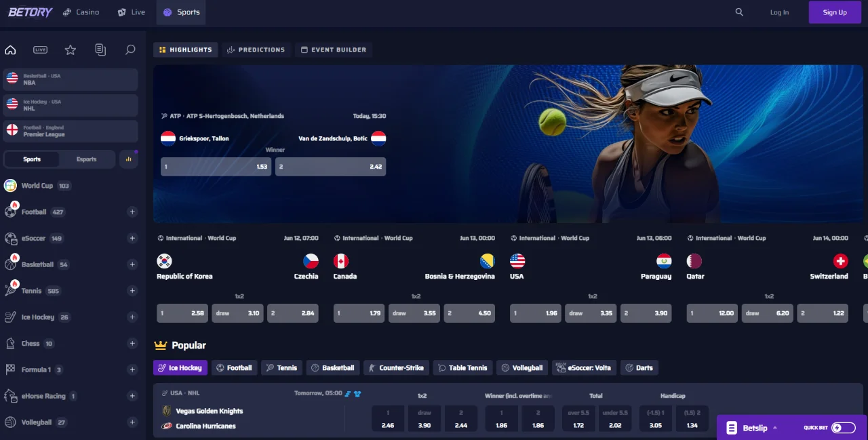Click the Switzerland flag icon
The image size is (868, 440).
coord(841,261)
